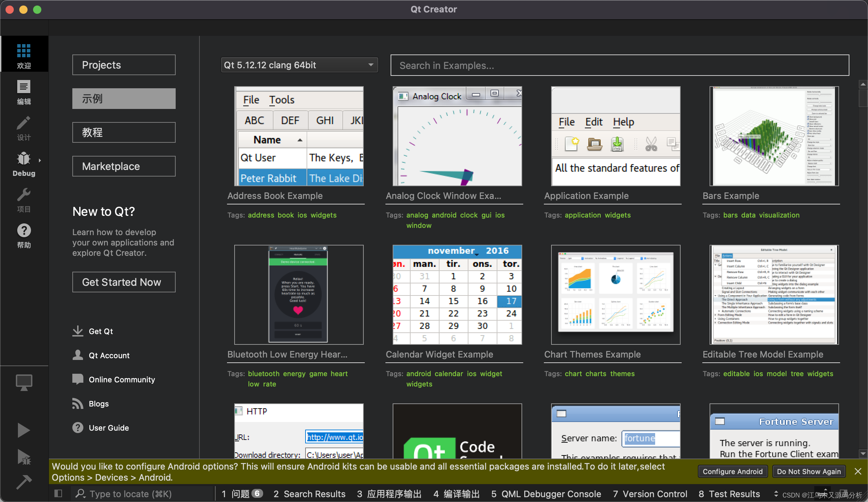Click the examples vertical scrollbar handle

863,98
